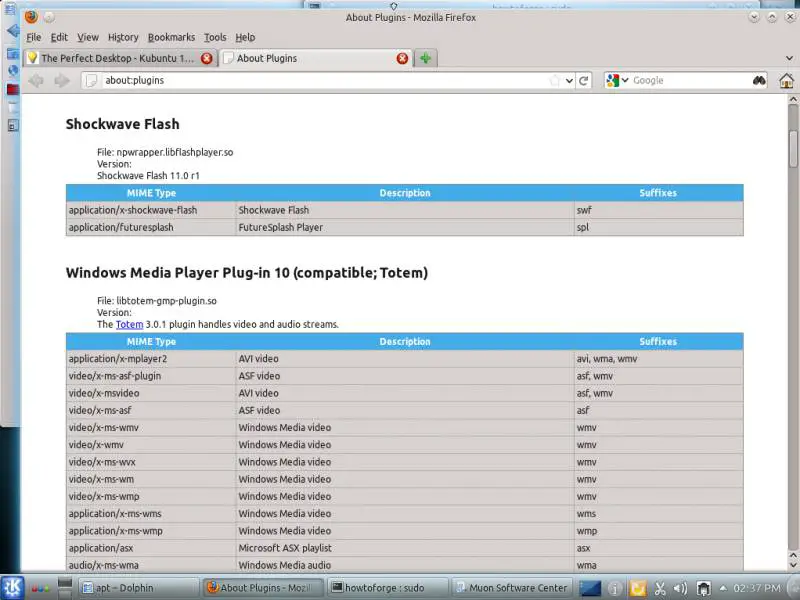The height and width of the screenshot is (600, 800).
Task: Open a new tab with green plus
Action: pyautogui.click(x=426, y=58)
